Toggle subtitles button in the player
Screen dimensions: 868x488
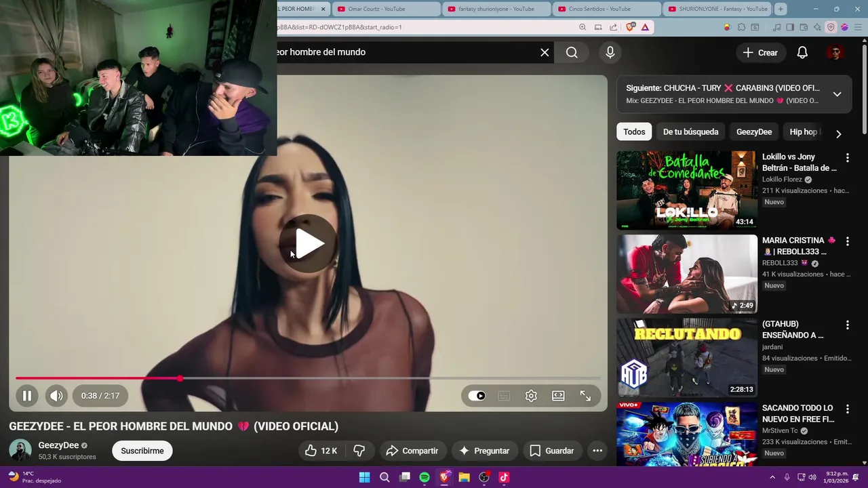(504, 396)
